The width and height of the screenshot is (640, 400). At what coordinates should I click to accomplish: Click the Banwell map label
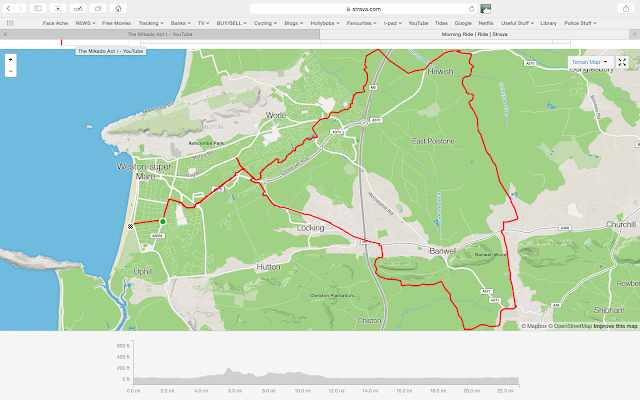click(442, 251)
